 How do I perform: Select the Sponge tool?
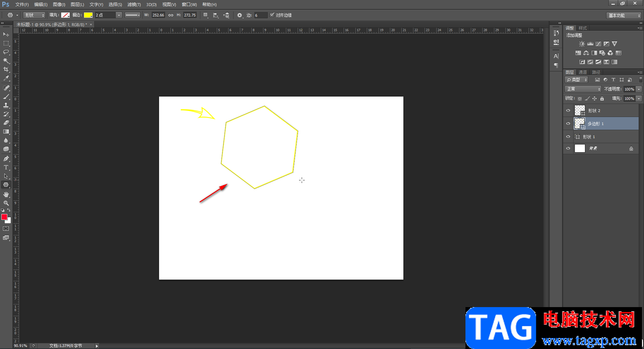click(6, 149)
